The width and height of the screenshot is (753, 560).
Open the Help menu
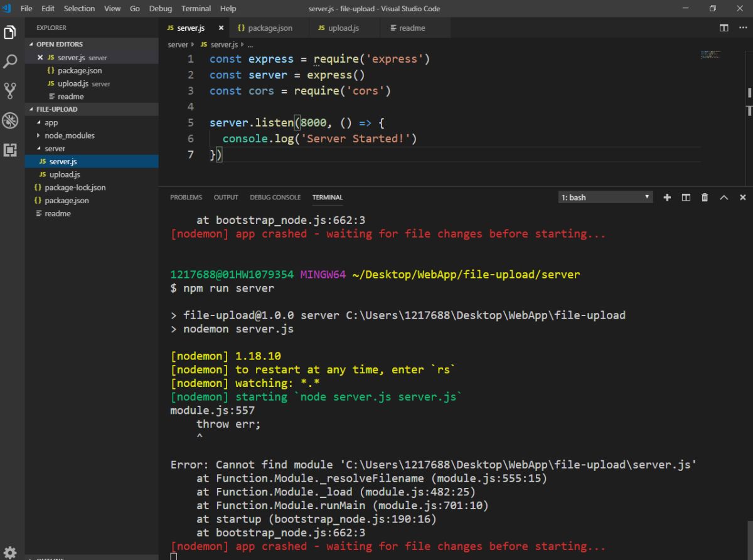pyautogui.click(x=228, y=8)
